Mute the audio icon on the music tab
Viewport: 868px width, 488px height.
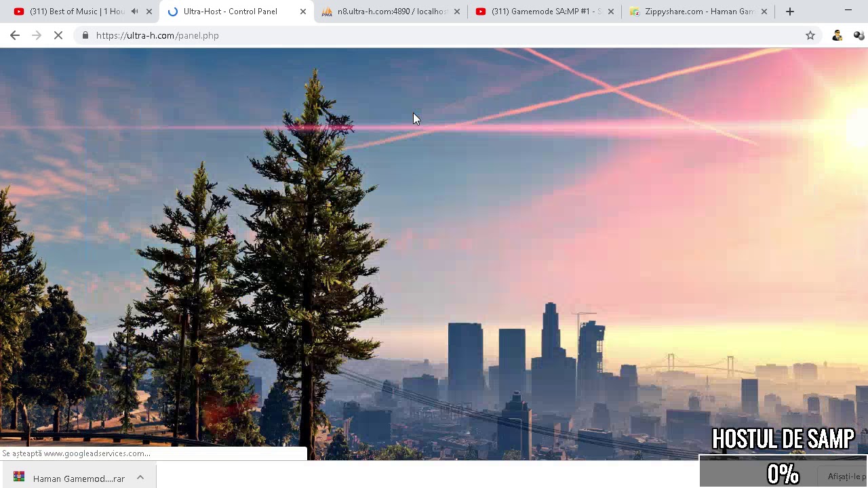(134, 12)
